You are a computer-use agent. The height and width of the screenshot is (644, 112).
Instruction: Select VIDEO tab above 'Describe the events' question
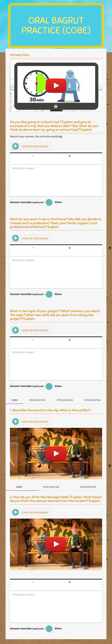pos(15,400)
